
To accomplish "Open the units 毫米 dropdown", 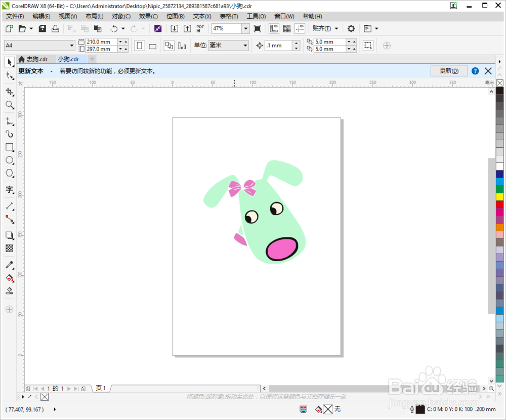I will (x=245, y=46).
